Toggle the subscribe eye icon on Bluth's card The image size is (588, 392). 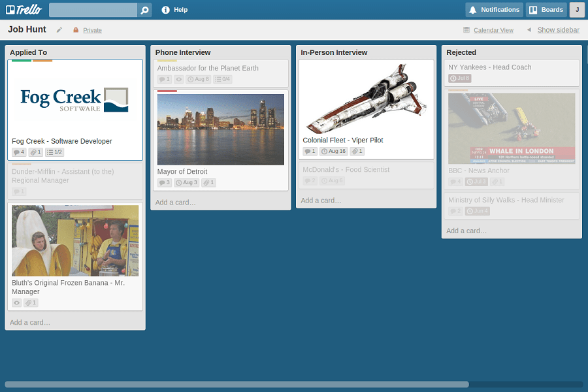tap(16, 302)
